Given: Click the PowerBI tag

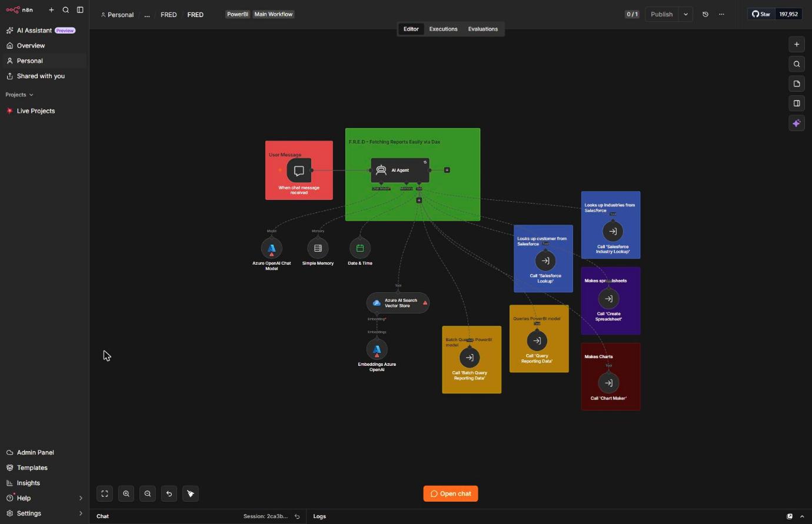Looking at the screenshot, I should pyautogui.click(x=238, y=14).
